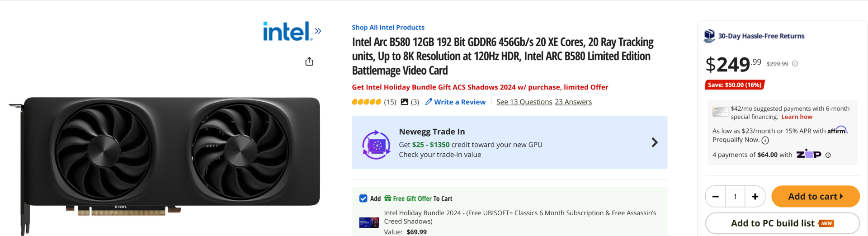The height and width of the screenshot is (236, 868).
Task: Decrease quantity with the minus button
Action: coord(715,197)
